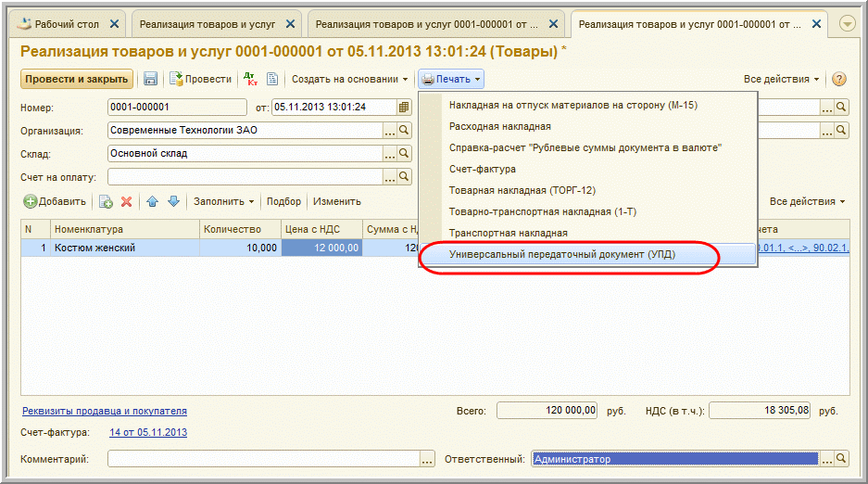Click the Организация input field

[x=245, y=130]
